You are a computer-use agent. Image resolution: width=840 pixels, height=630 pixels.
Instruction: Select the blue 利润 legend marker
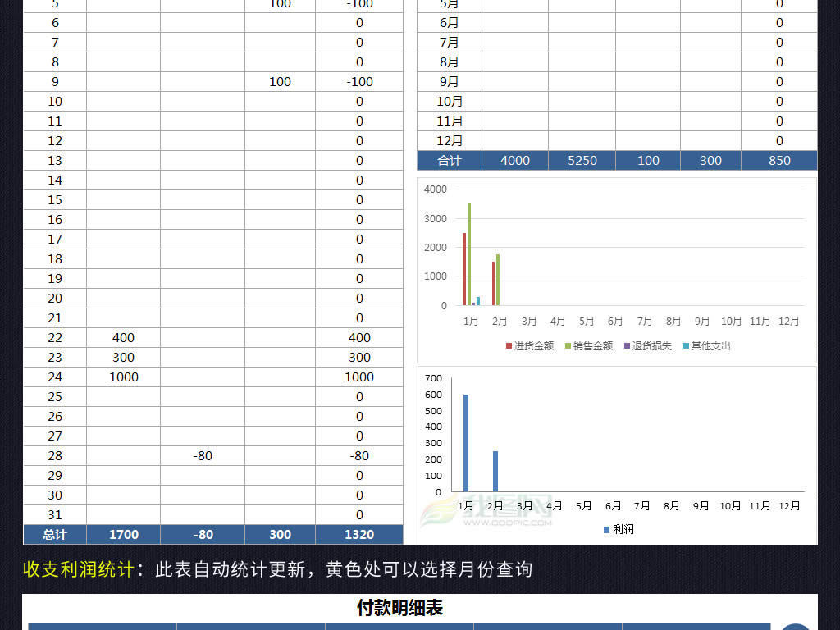[608, 528]
